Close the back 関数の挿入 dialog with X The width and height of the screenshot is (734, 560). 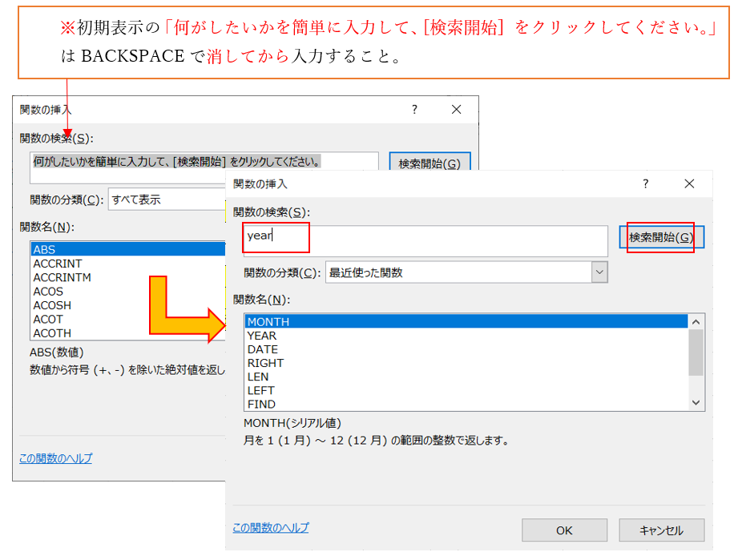pyautogui.click(x=456, y=110)
